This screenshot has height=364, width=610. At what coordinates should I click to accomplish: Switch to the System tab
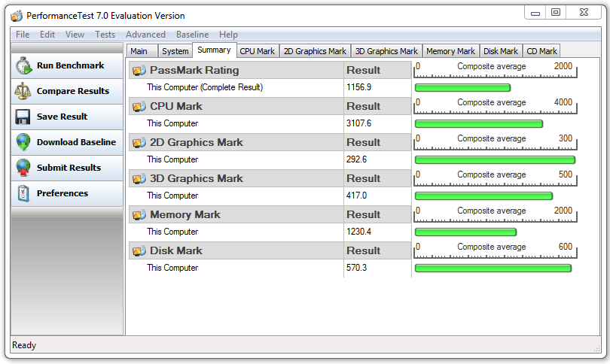[x=175, y=51]
